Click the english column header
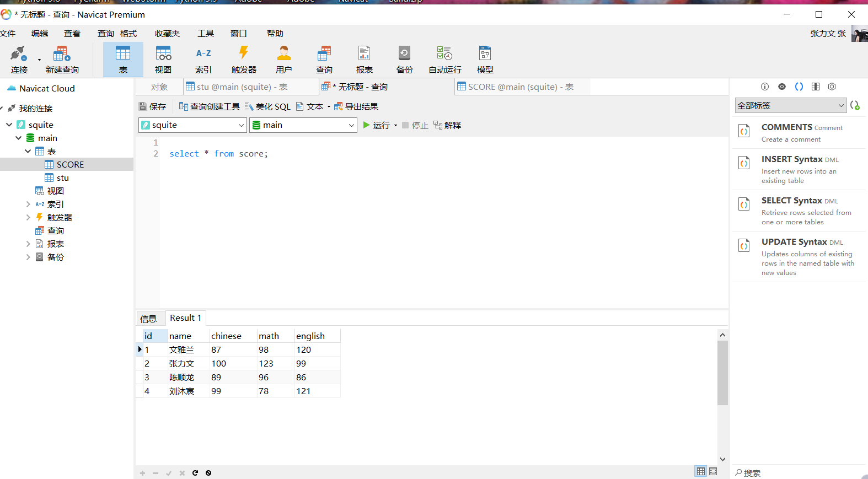Image resolution: width=868 pixels, height=479 pixels. tap(317, 336)
